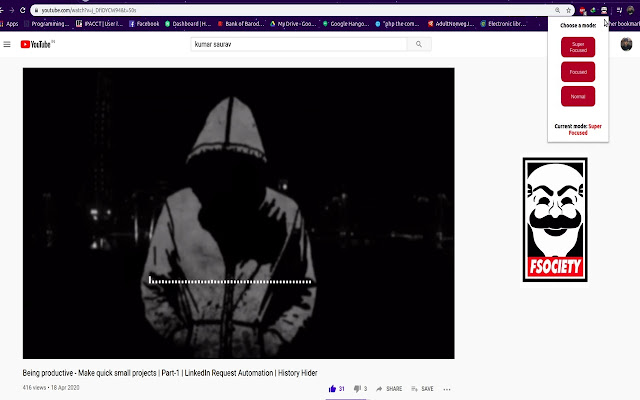Dislike the video with thumbs down
The image size is (640, 400).
point(360,389)
